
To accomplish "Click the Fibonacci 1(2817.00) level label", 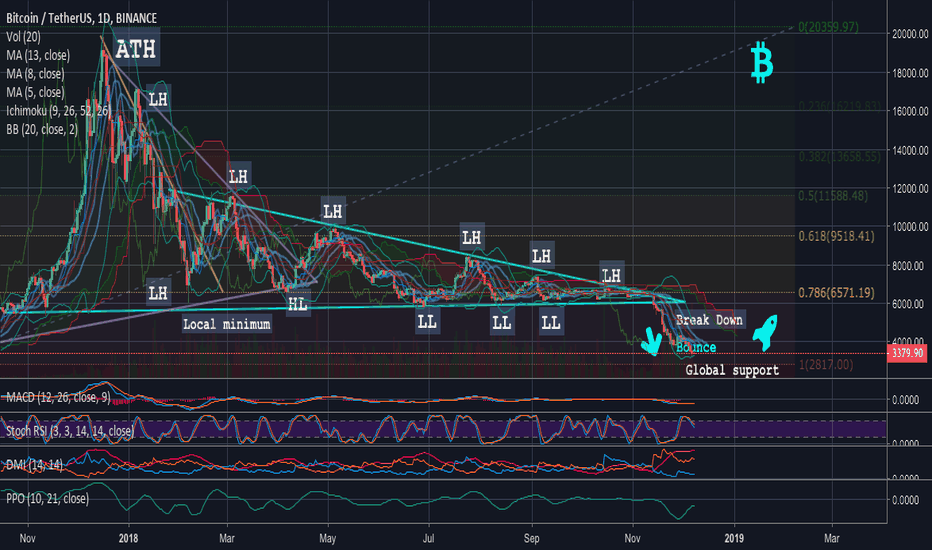I will point(826,364).
